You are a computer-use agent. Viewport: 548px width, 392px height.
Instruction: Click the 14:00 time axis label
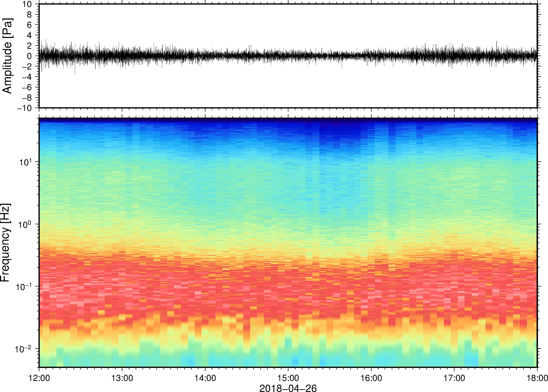click(205, 378)
